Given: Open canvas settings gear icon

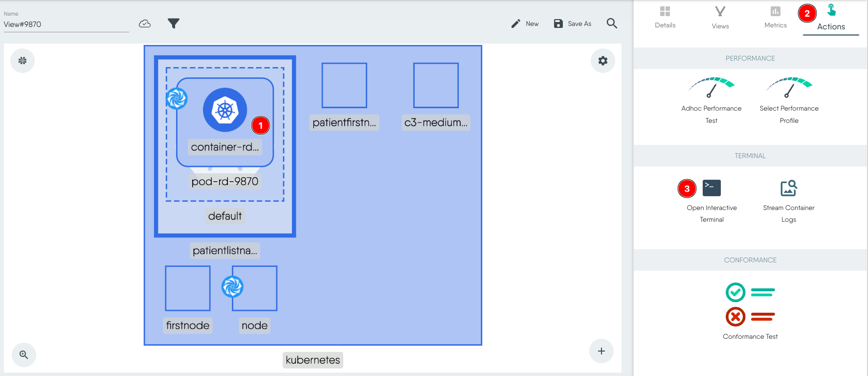Looking at the screenshot, I should (x=603, y=61).
